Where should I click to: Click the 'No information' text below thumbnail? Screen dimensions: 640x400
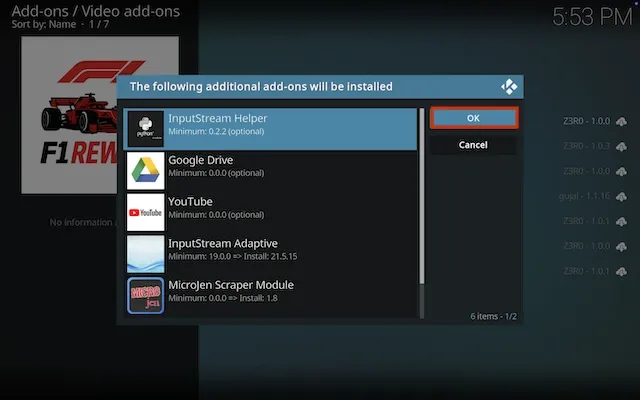[x=81, y=222]
